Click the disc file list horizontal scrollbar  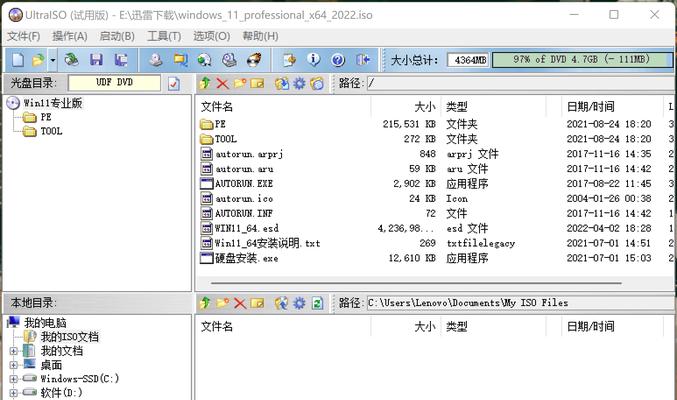pyautogui.click(x=416, y=283)
